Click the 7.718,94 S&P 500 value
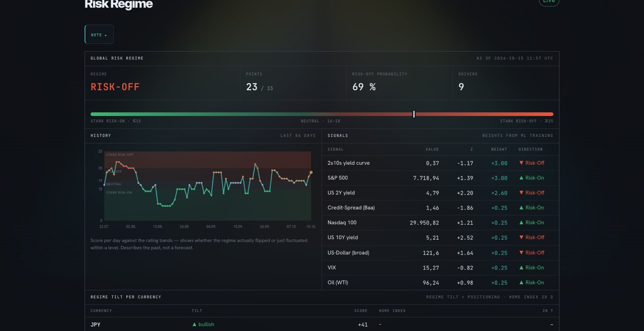 pos(426,178)
